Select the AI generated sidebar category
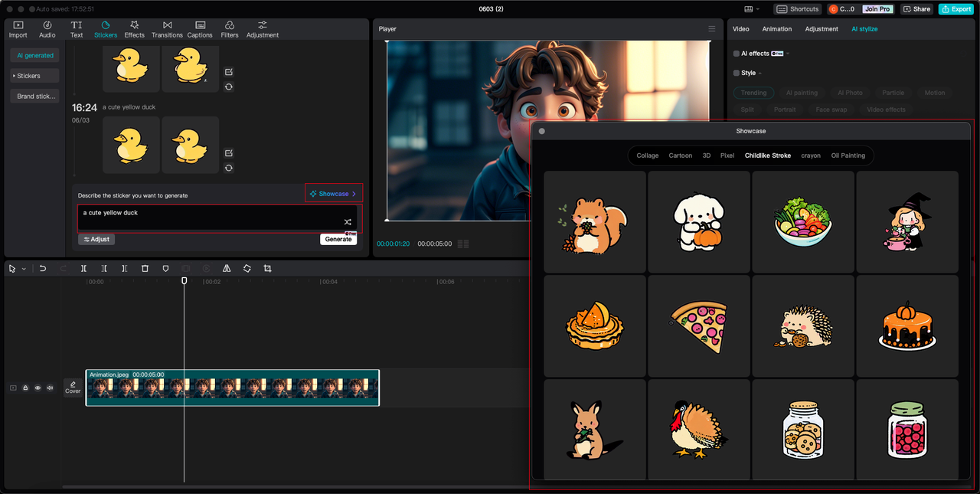The width and height of the screenshot is (980, 494). click(x=35, y=55)
